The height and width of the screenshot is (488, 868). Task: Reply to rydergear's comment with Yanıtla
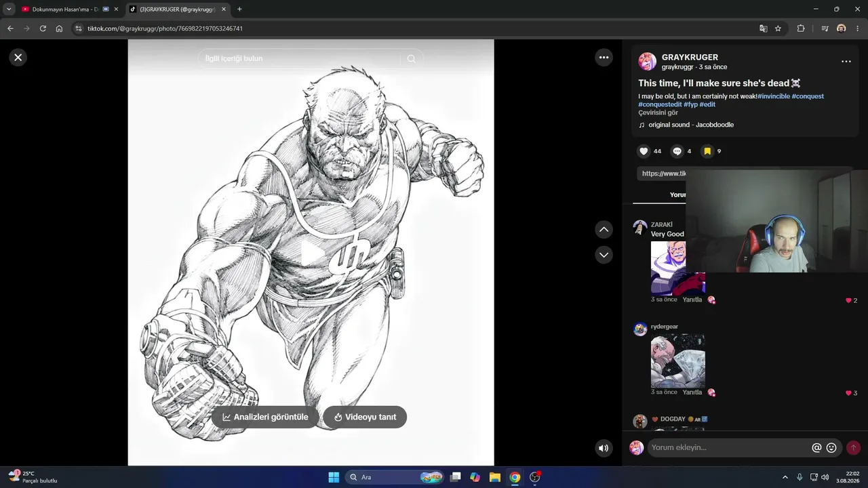pyautogui.click(x=692, y=392)
